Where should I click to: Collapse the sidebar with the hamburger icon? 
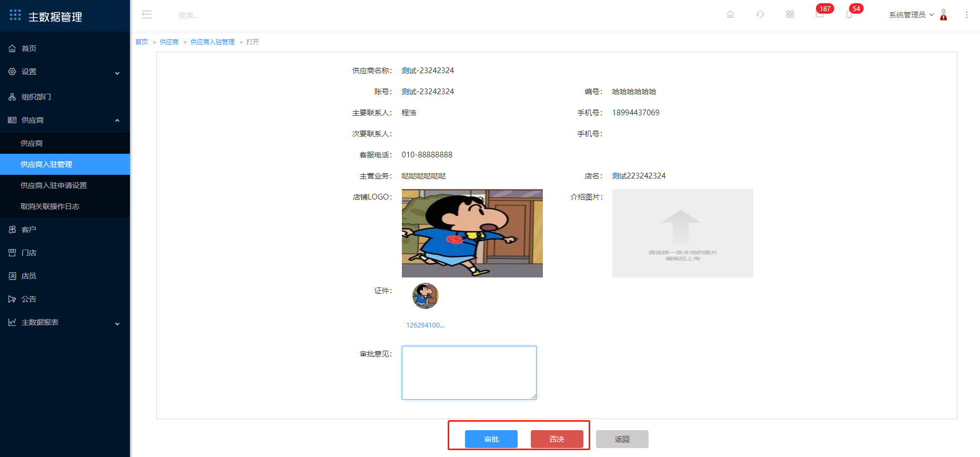[147, 15]
